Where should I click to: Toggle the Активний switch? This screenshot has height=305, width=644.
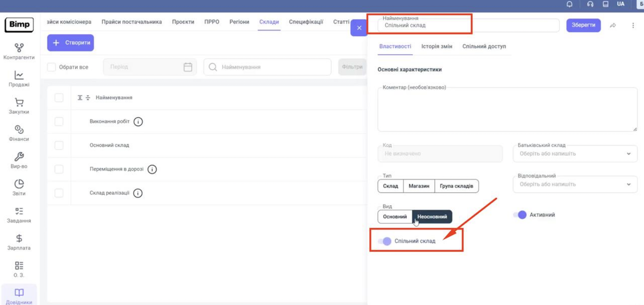[x=520, y=215]
